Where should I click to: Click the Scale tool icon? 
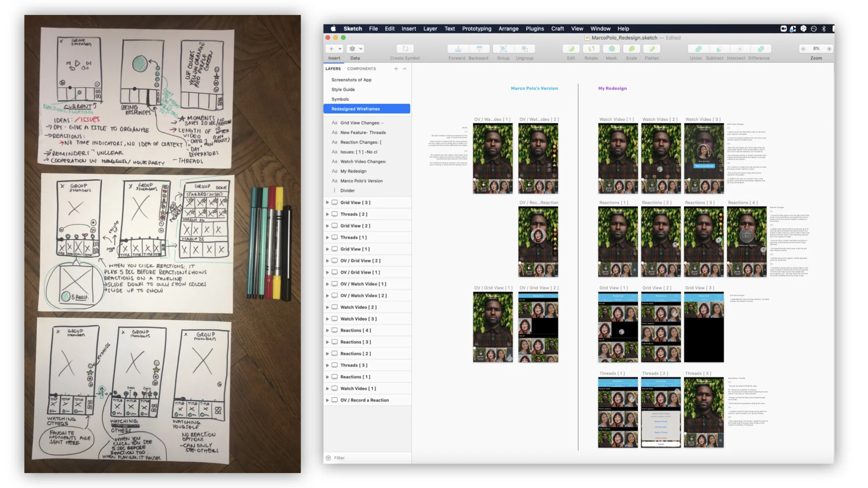tap(632, 49)
